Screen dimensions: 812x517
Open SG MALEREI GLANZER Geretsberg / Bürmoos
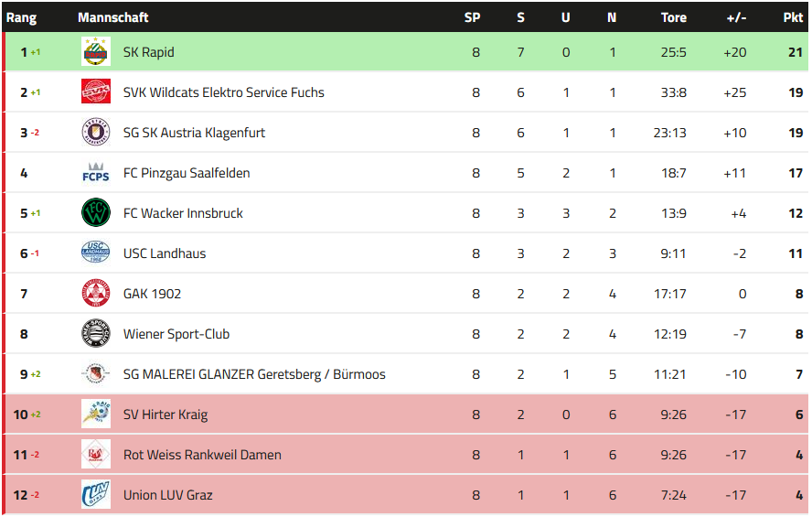pos(254,374)
